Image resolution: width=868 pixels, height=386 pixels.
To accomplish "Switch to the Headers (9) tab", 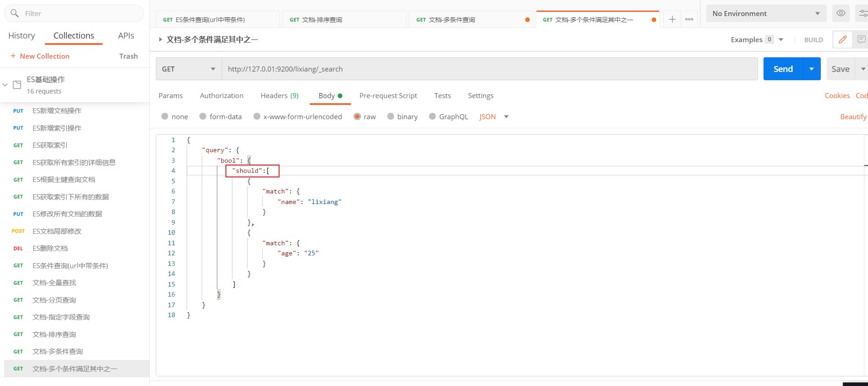I will pos(280,95).
